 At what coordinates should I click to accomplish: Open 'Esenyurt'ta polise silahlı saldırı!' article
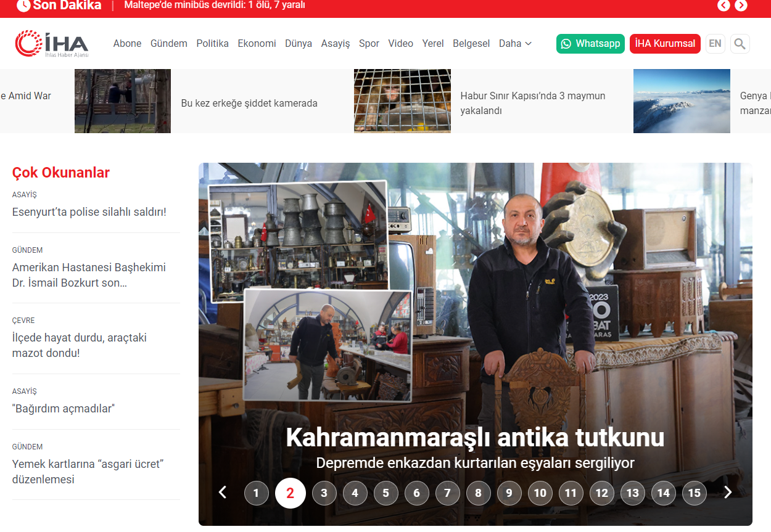89,212
